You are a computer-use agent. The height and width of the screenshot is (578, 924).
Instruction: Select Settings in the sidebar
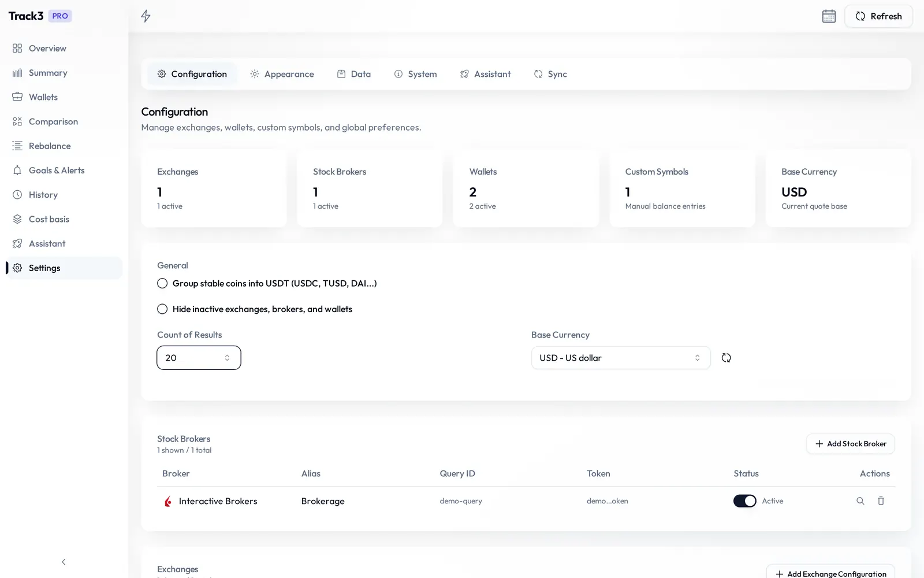coord(64,268)
